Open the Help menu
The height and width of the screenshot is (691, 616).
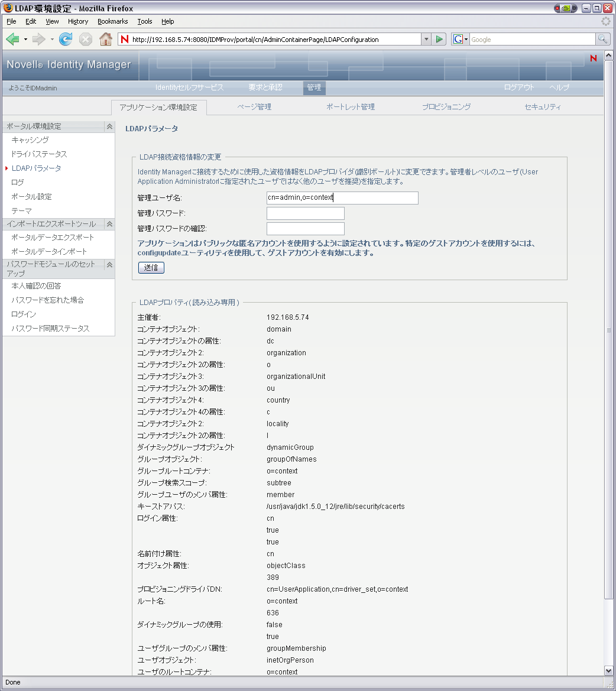tap(167, 21)
